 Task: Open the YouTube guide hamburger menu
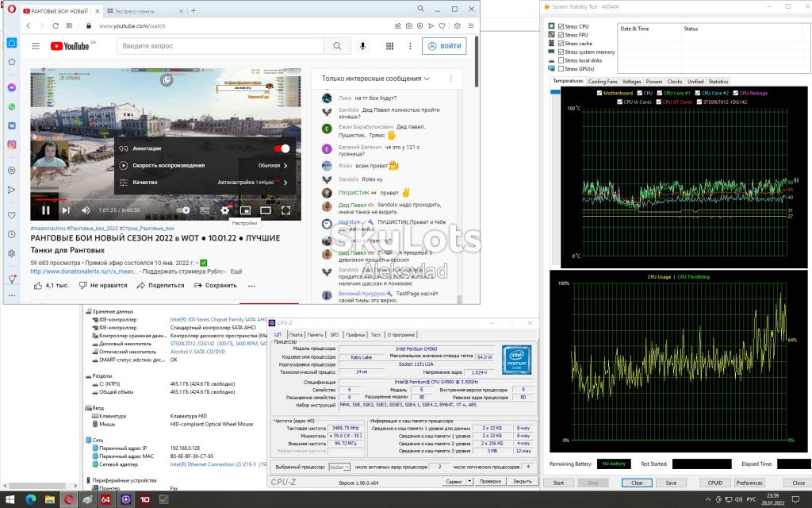[x=35, y=46]
